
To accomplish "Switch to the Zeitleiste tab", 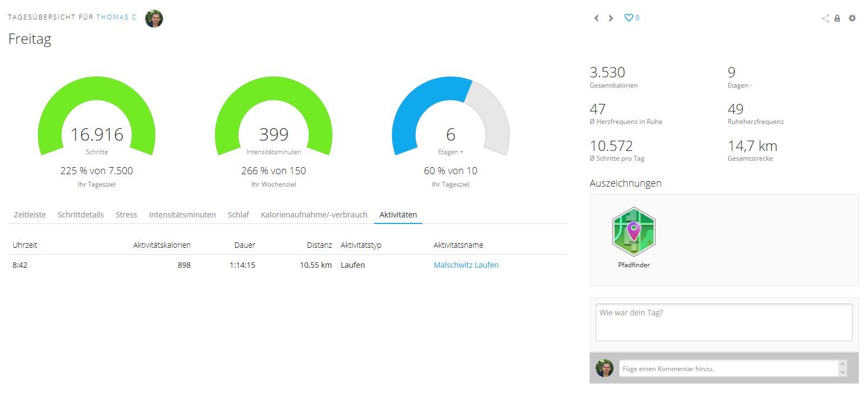I will (x=30, y=215).
